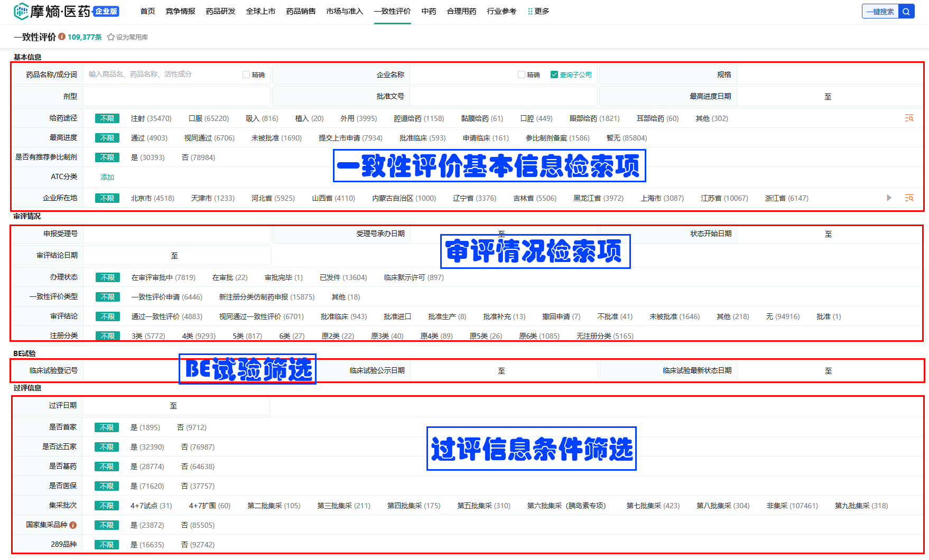The height and width of the screenshot is (560, 929).
Task: Click the 一键搜索 button
Action: click(880, 12)
